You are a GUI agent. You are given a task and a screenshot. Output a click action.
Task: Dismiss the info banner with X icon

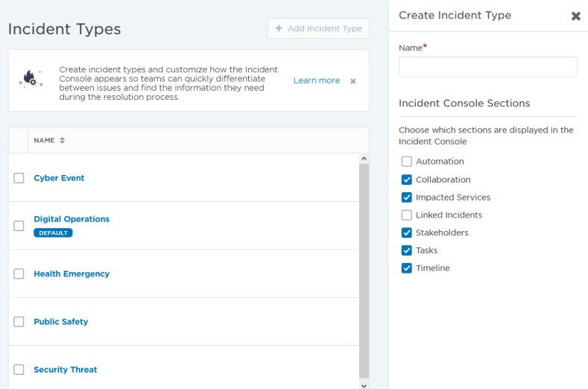pos(353,81)
